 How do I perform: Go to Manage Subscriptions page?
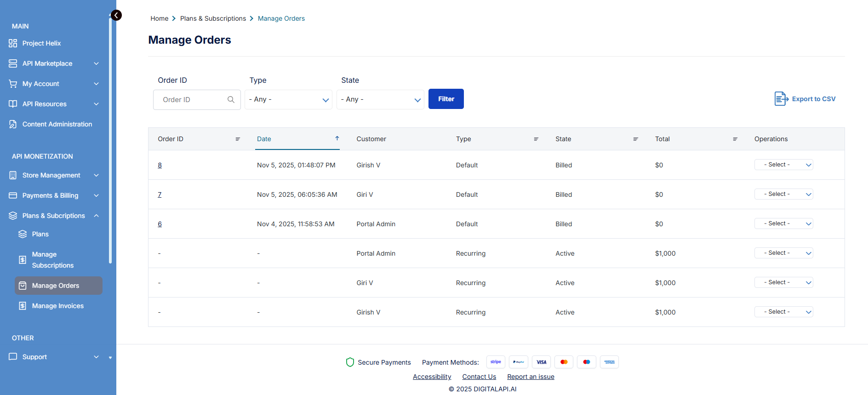52,260
